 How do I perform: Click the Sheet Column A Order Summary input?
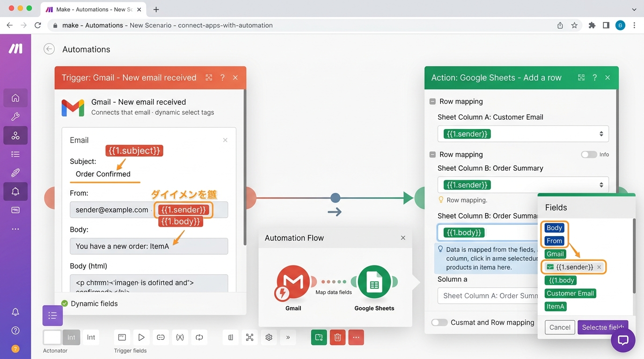pos(487,295)
